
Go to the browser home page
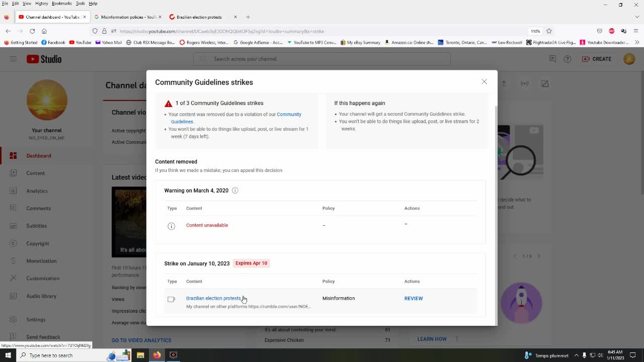[x=44, y=31]
